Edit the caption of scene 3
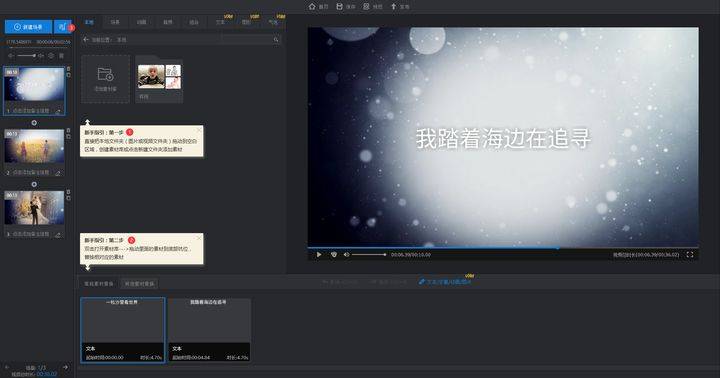This screenshot has height=378, width=720. (x=58, y=234)
